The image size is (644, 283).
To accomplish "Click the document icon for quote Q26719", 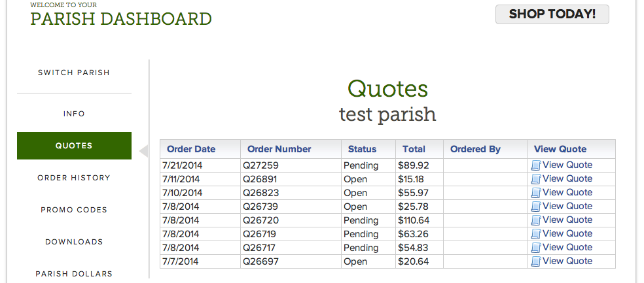I will (x=536, y=234).
